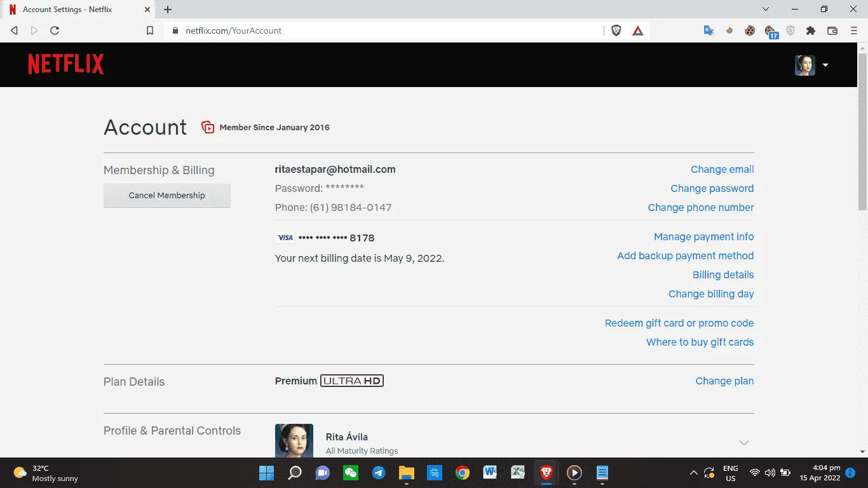Click the Member Since January 2016 text
Screen dimensions: 868x488
[275, 127]
